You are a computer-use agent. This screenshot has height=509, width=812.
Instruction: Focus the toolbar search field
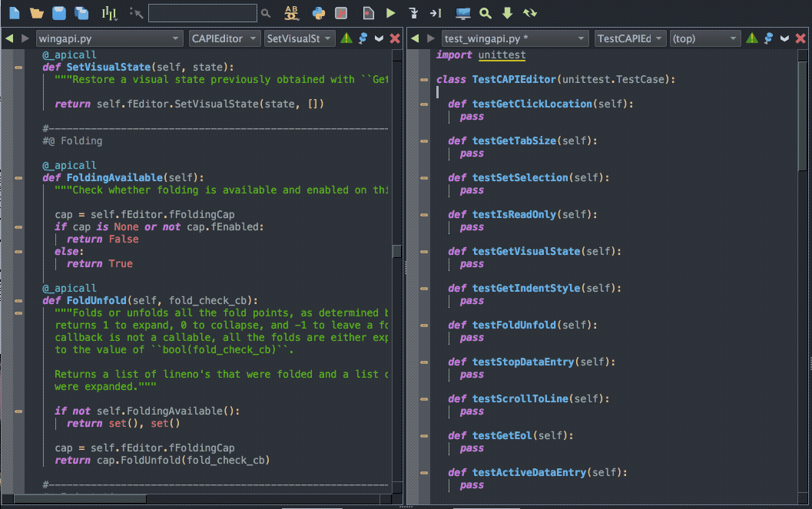tap(203, 13)
